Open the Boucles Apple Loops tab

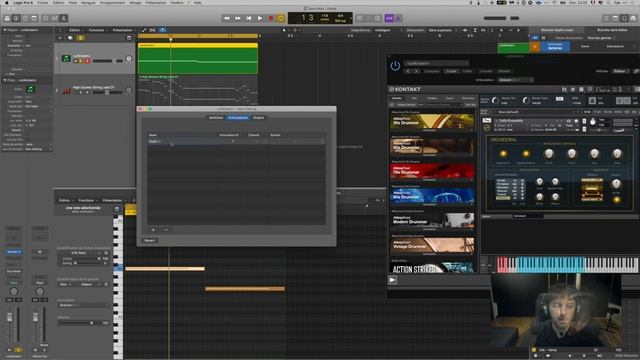point(557,30)
